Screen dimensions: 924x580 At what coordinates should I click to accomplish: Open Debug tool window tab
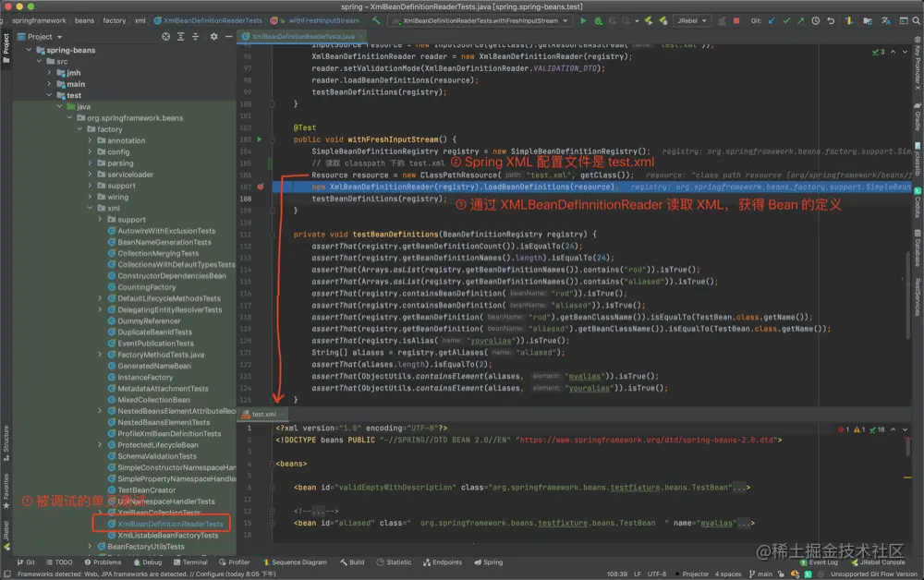(147, 562)
